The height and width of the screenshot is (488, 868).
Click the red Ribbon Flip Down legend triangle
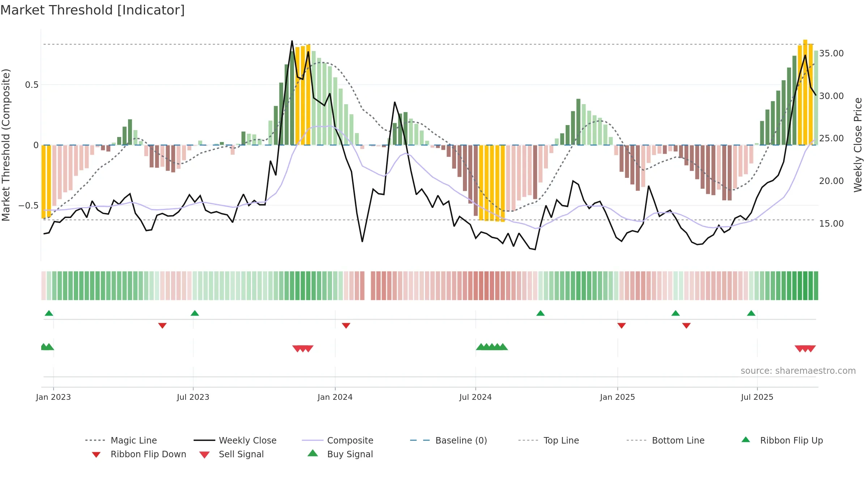pos(96,455)
